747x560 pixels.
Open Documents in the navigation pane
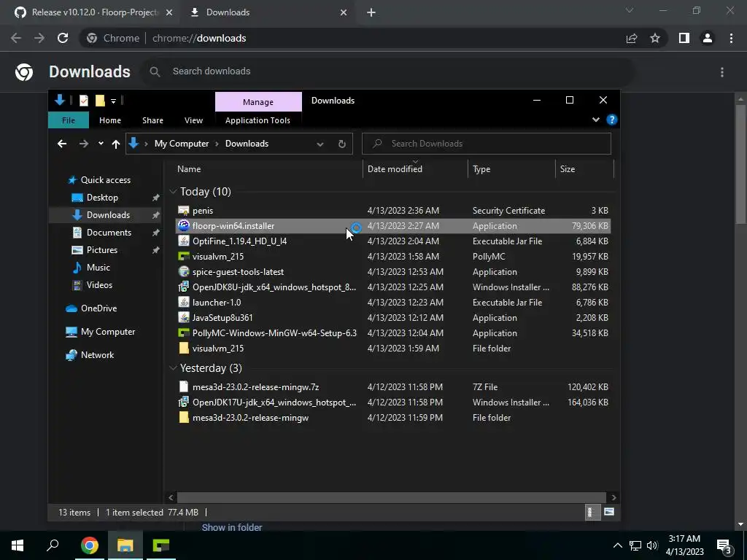109,233
